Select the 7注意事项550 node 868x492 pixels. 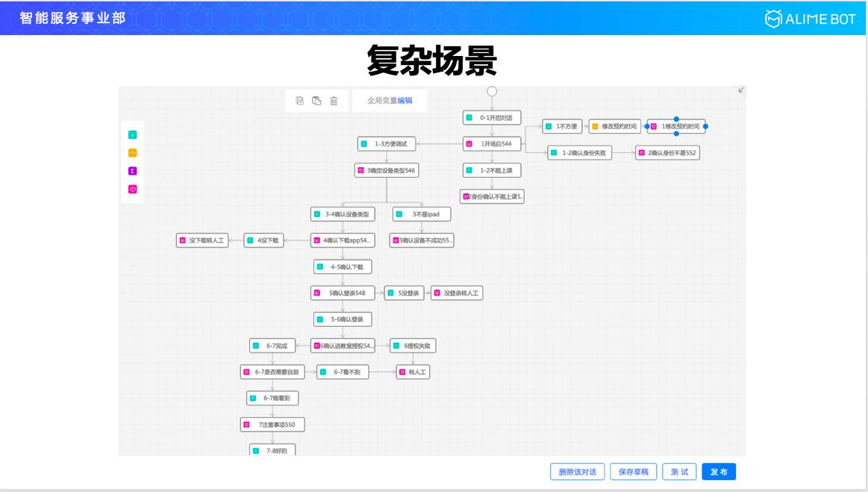click(273, 425)
